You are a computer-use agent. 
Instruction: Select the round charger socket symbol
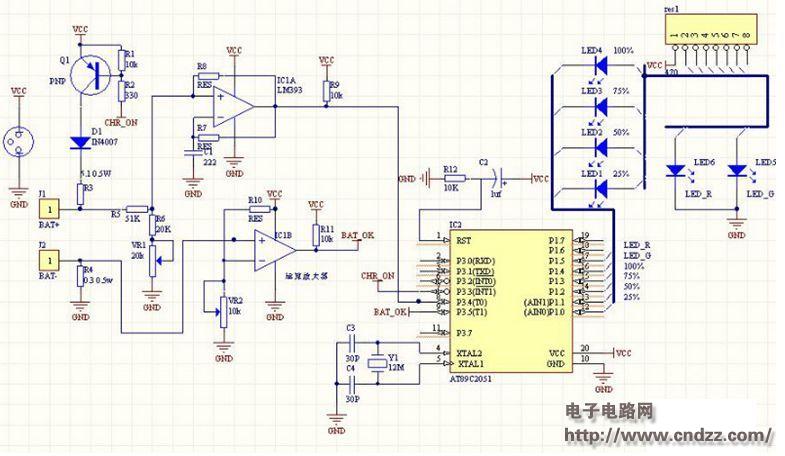(19, 143)
